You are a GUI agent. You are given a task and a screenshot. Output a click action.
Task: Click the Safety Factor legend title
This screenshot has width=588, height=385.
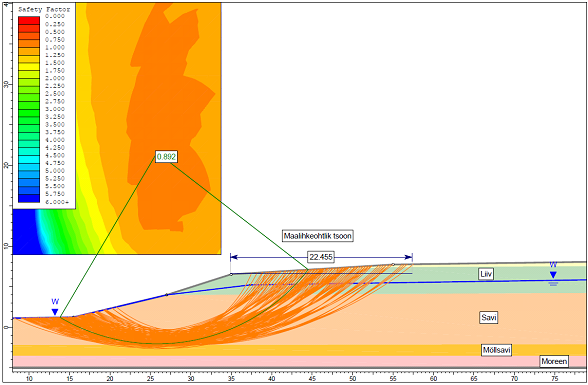coord(44,9)
